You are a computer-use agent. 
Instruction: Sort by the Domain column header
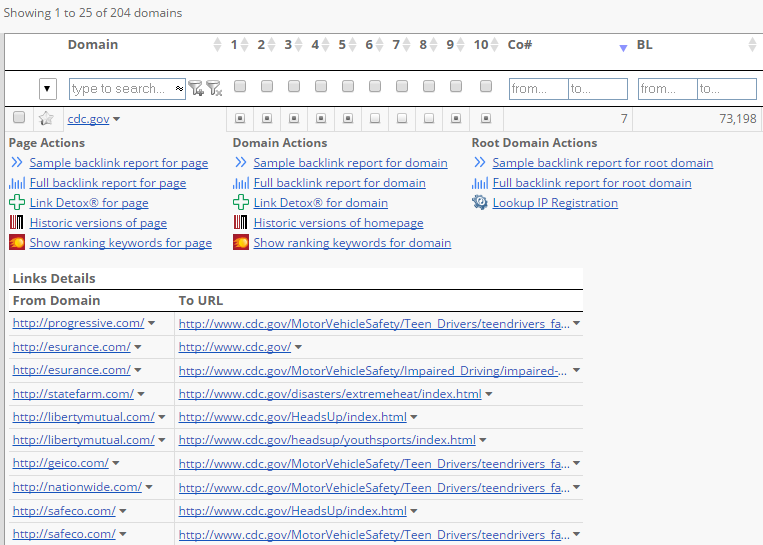93,45
